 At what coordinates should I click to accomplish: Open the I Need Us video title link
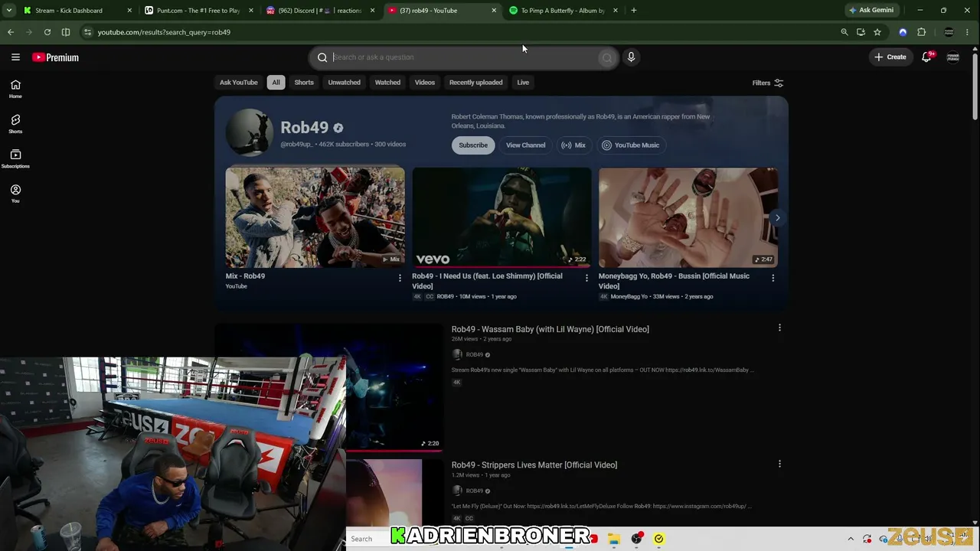click(487, 281)
